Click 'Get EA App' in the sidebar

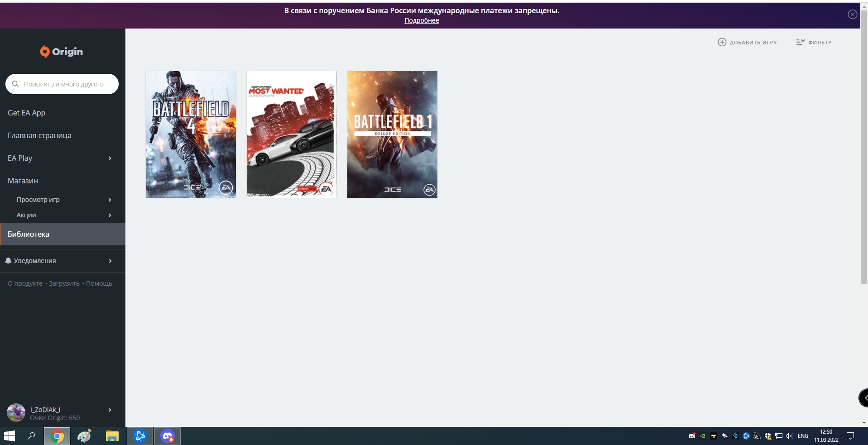(26, 112)
